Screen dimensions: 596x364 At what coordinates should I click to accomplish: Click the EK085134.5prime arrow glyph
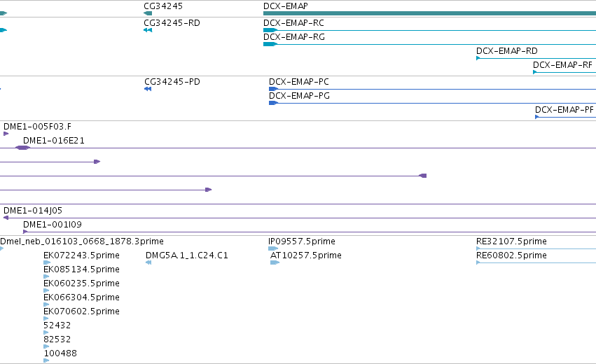coord(46,276)
